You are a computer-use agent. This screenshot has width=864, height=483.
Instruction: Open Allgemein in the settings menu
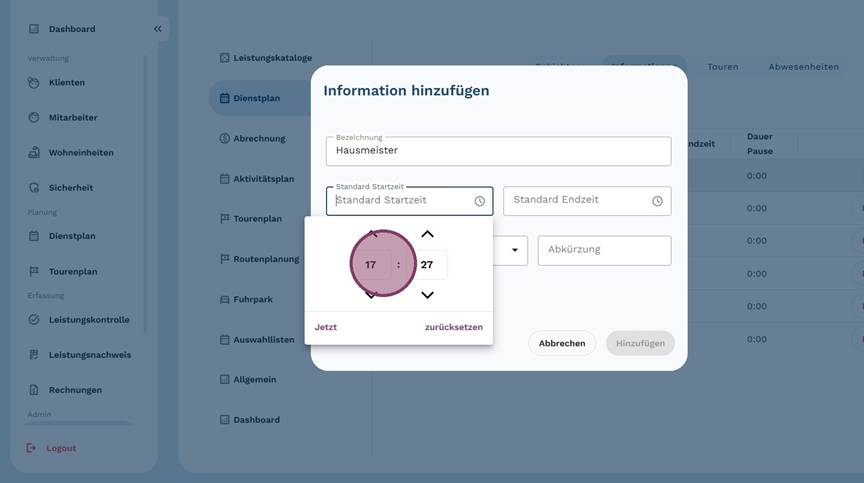coord(255,379)
